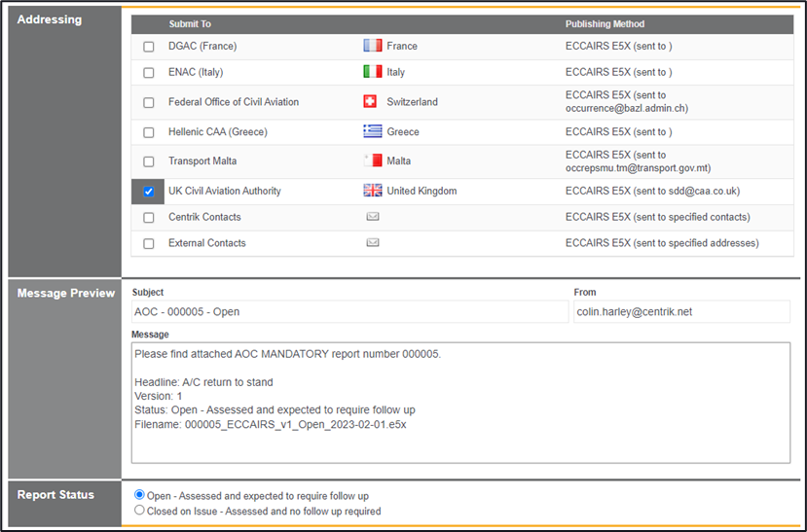
Task: Click the Switzerland flag icon
Action: click(x=370, y=102)
